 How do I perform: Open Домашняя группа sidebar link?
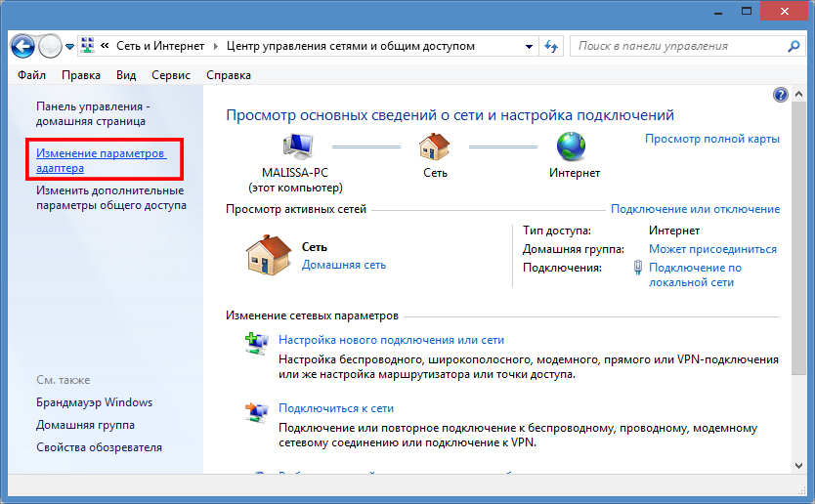(x=85, y=425)
